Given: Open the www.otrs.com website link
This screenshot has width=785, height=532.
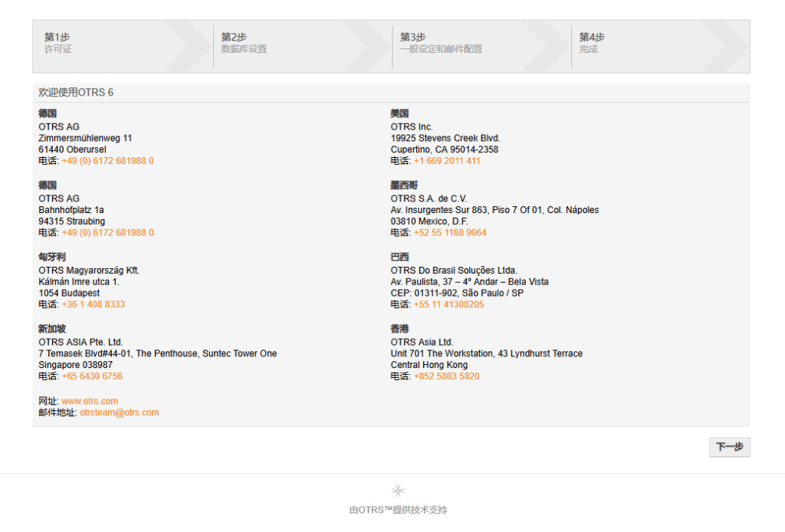Looking at the screenshot, I should click(x=90, y=401).
